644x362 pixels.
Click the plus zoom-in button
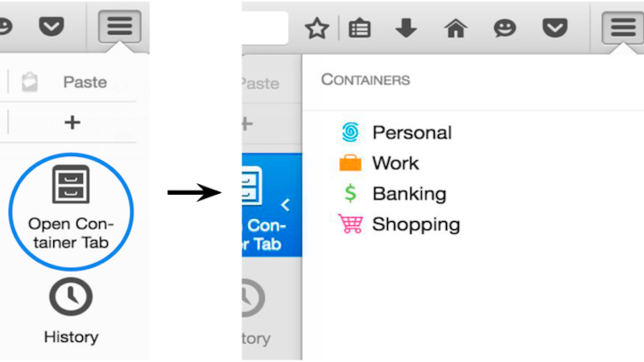72,122
